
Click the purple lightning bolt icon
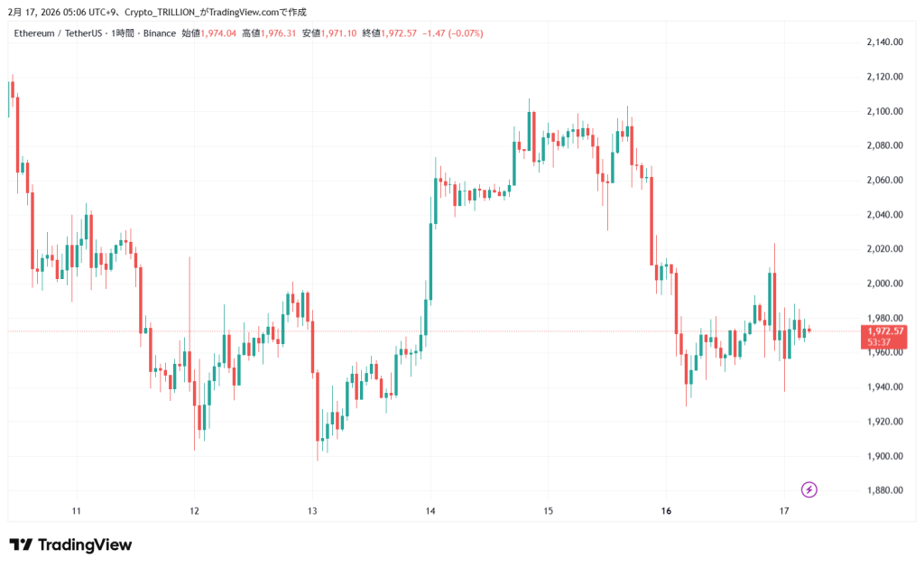[x=809, y=489]
